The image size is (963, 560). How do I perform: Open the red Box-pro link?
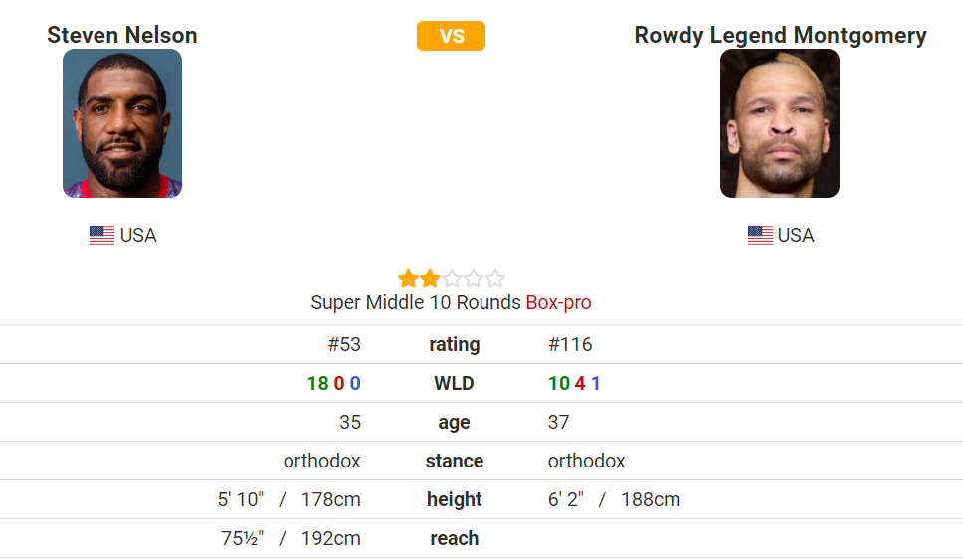tap(558, 302)
